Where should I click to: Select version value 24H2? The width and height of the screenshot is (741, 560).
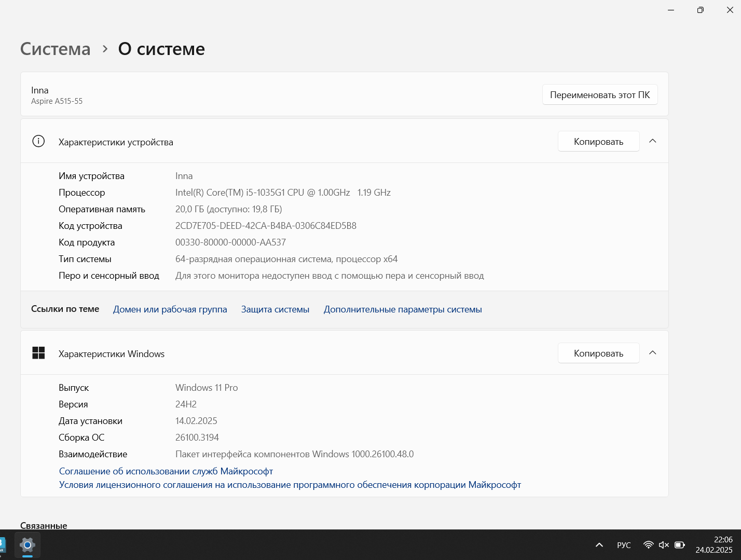coord(186,404)
